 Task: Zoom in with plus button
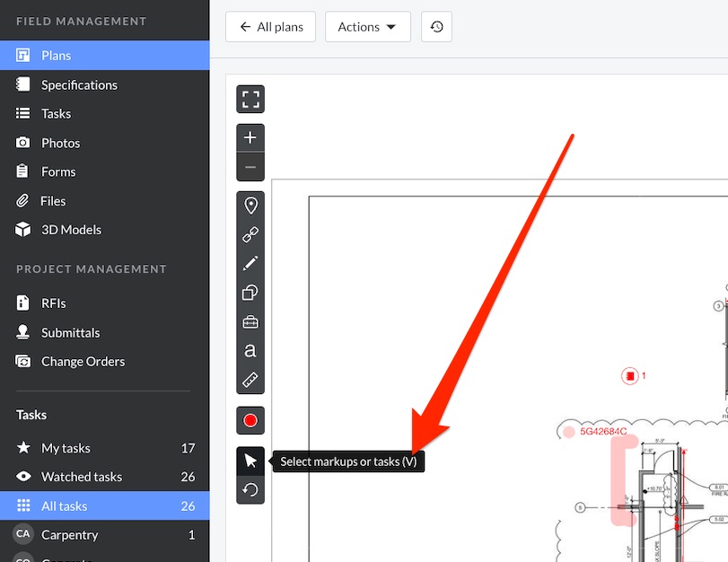click(250, 137)
